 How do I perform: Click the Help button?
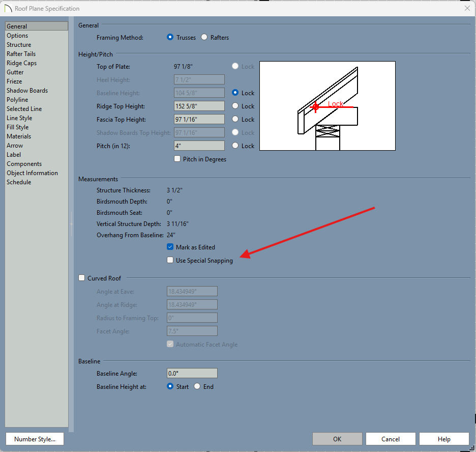[444, 439]
